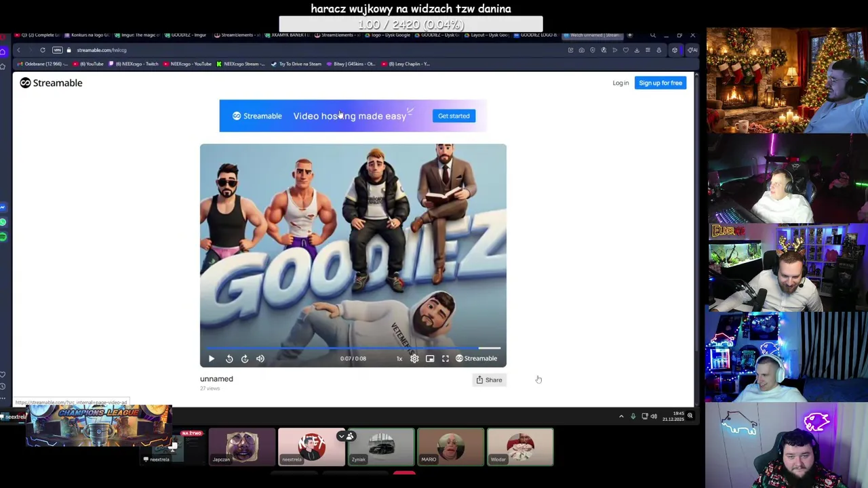Open NEEXcsgo - YouTube bookmark
Screen dimensions: 868x488
(x=188, y=64)
